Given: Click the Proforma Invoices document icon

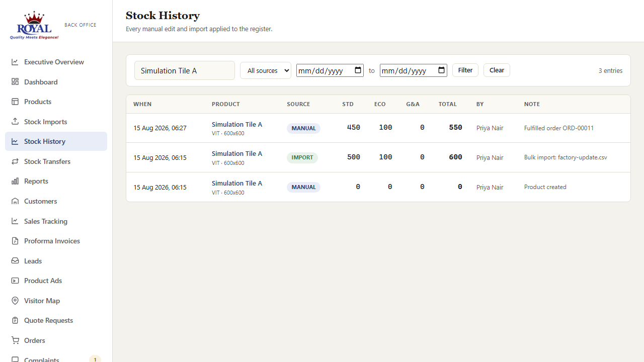Looking at the screenshot, I should click(15, 241).
